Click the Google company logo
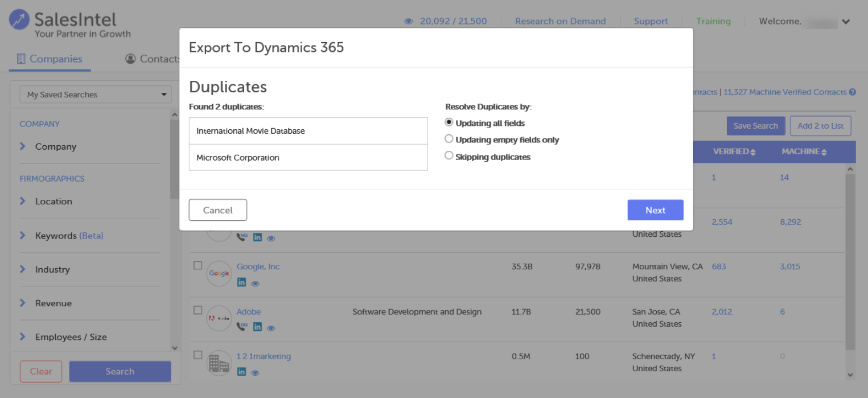Image resolution: width=868 pixels, height=398 pixels. [219, 273]
